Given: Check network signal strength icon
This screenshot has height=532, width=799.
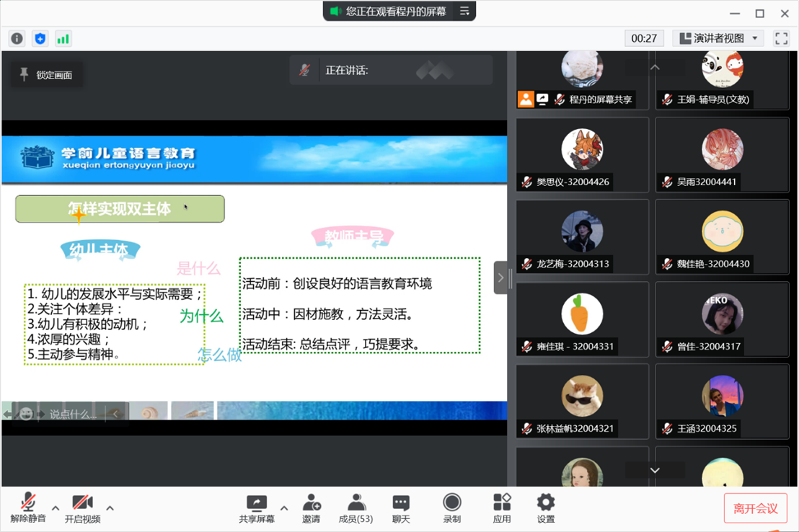Looking at the screenshot, I should pos(63,39).
